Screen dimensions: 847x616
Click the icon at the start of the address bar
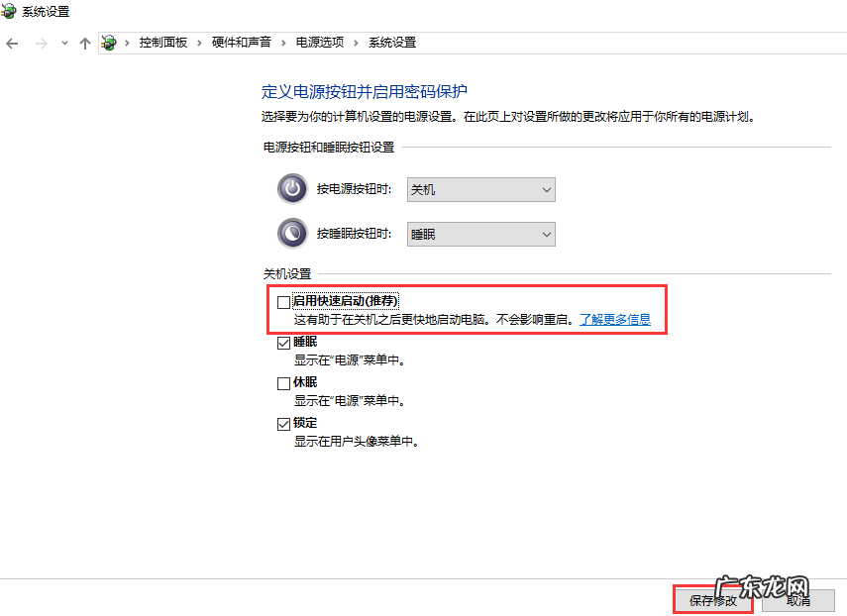coord(109,44)
